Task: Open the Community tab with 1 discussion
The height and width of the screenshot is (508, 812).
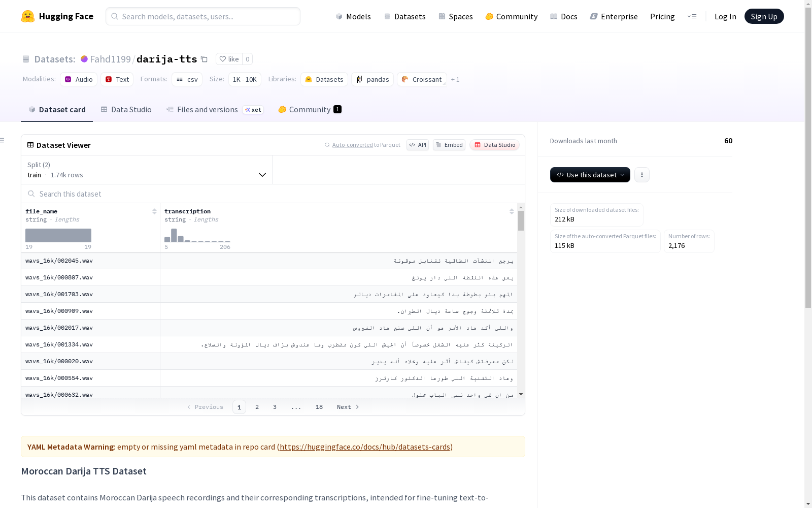Action: 310,110
